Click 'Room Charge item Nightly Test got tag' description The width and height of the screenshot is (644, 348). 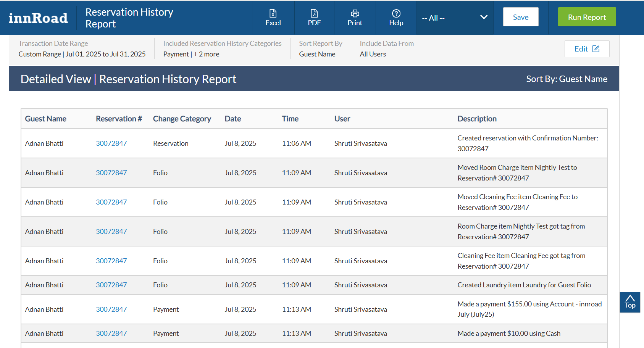(521, 232)
